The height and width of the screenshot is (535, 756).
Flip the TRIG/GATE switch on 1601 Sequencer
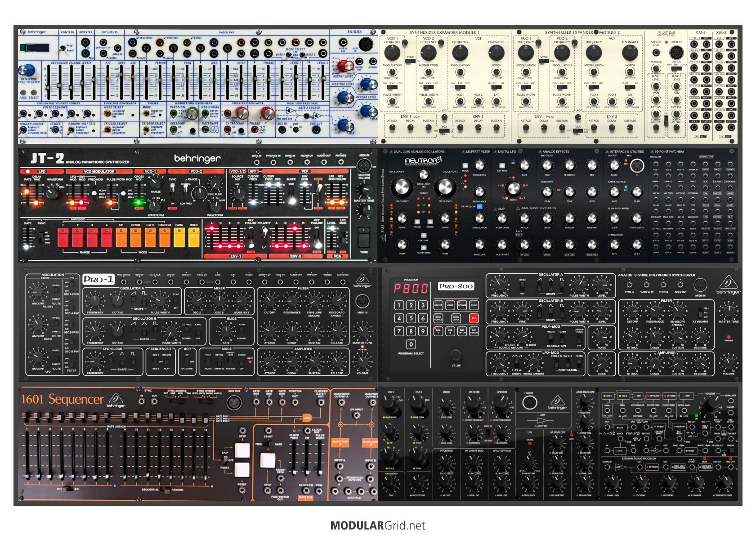coord(268,444)
